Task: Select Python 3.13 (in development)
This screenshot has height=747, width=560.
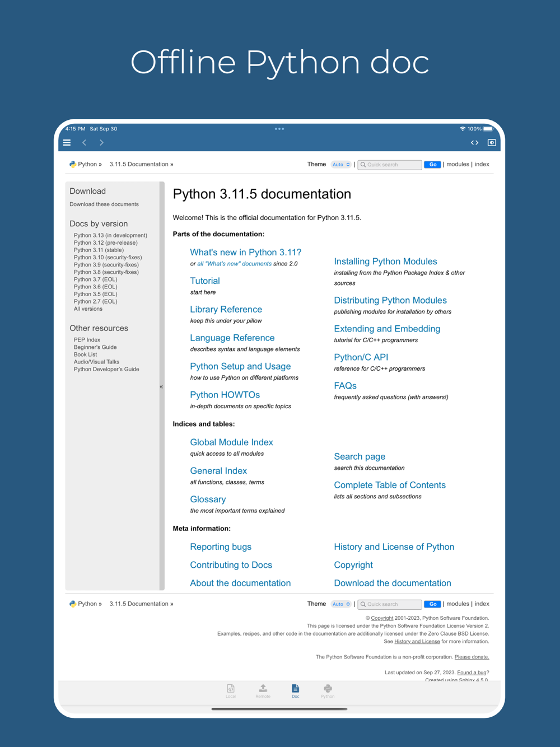Action: tap(110, 235)
